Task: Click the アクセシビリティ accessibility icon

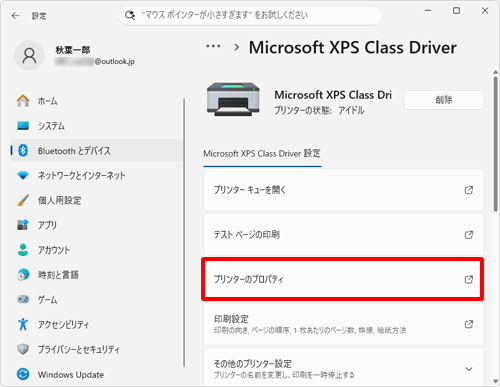Action: tap(23, 324)
